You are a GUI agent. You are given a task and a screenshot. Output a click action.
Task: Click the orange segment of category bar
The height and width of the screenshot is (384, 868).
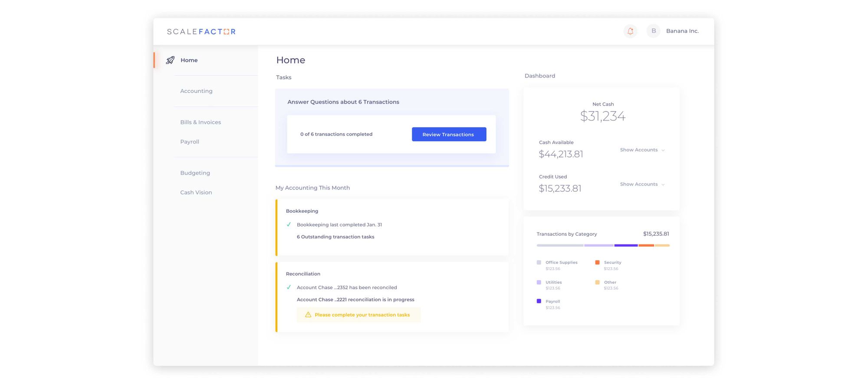point(646,246)
